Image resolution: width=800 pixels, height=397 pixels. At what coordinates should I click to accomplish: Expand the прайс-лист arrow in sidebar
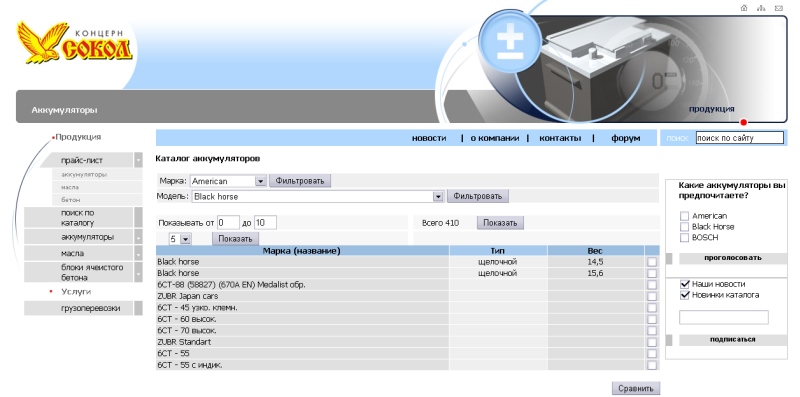(138, 160)
